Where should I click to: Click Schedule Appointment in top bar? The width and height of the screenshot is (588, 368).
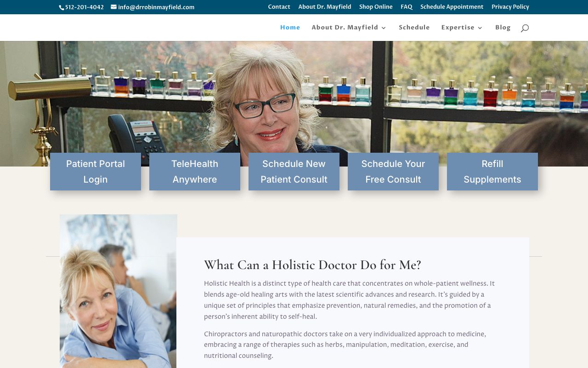(452, 7)
